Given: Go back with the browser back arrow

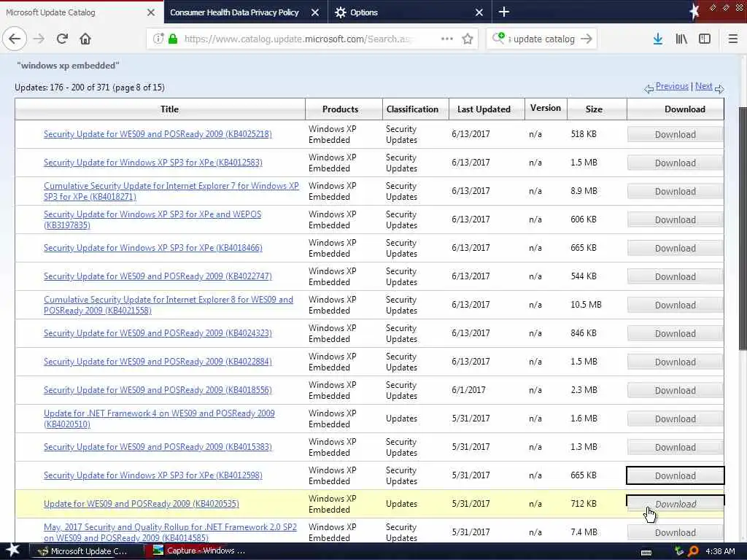Looking at the screenshot, I should (x=15, y=39).
